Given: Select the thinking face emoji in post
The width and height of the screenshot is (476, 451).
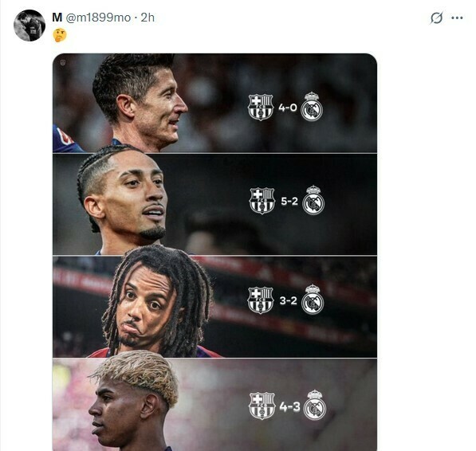Looking at the screenshot, I should [x=60, y=35].
